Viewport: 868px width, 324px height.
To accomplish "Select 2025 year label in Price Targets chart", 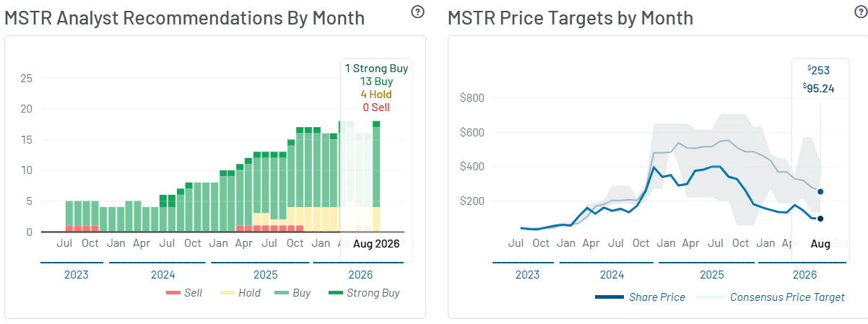I will point(712,275).
